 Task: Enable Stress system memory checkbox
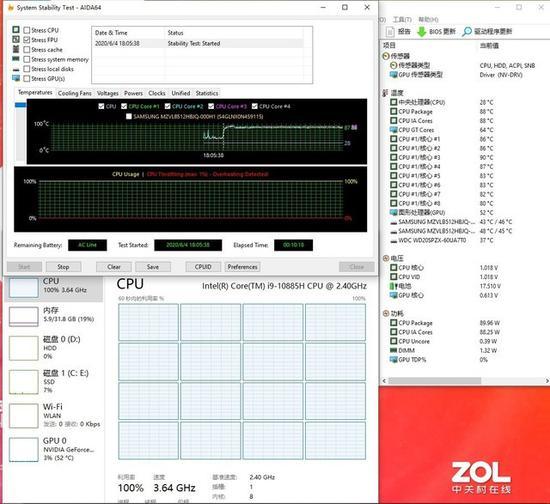(27, 59)
